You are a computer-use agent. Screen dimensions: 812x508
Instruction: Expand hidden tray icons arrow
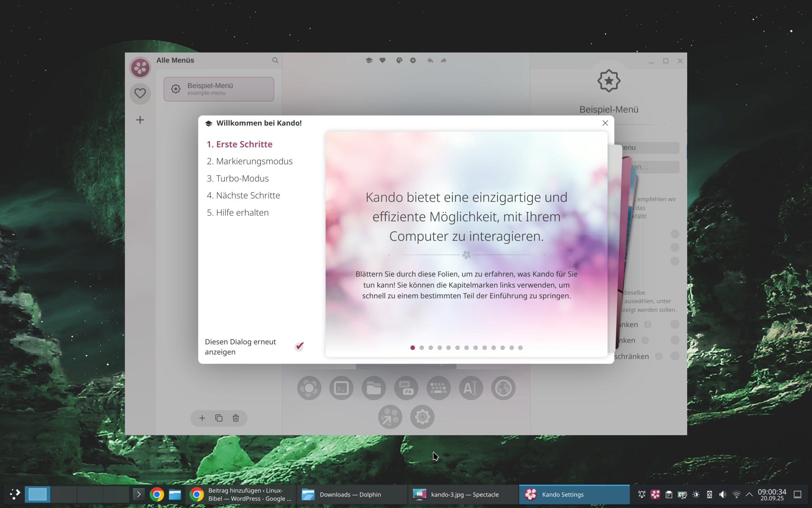point(749,494)
